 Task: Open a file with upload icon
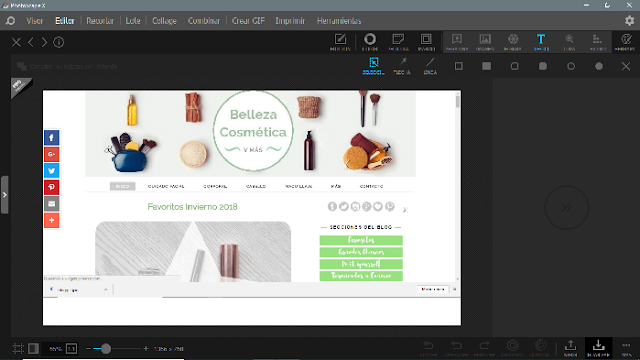pyautogui.click(x=570, y=348)
